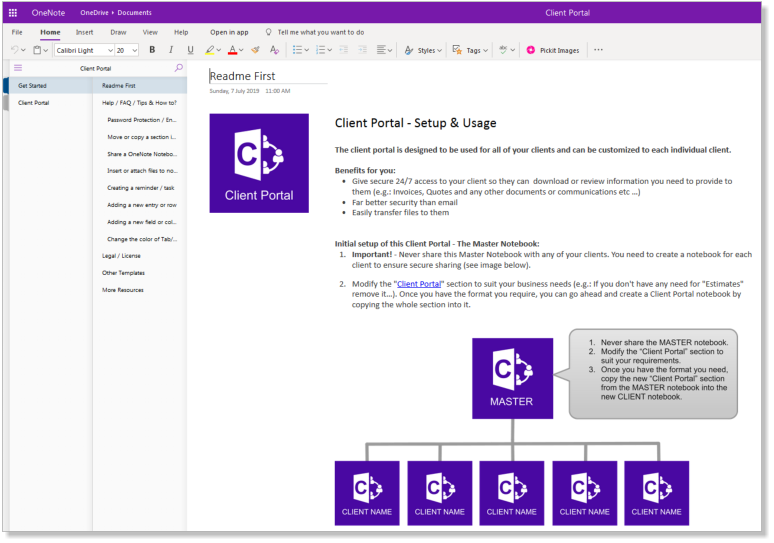
Task: Switch to the View tab
Action: click(150, 32)
